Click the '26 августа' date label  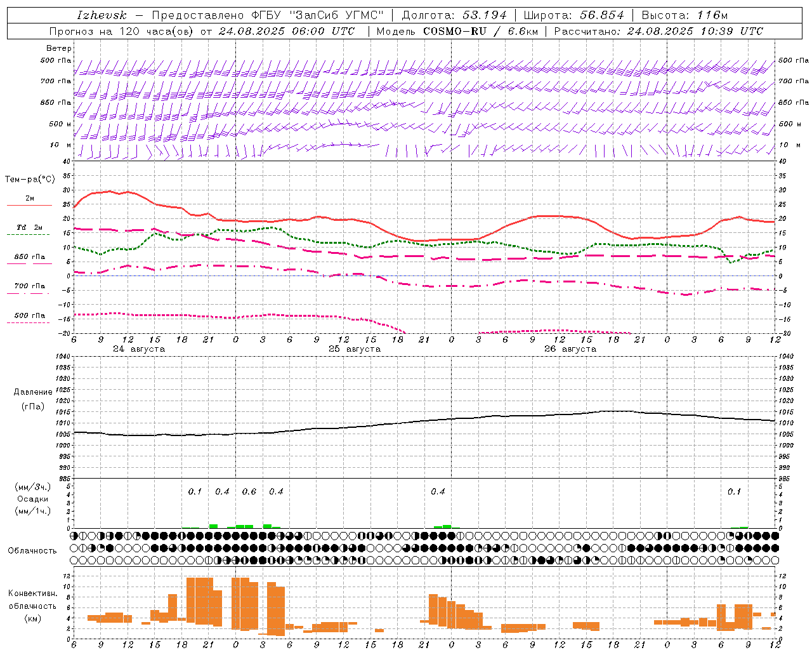[570, 349]
